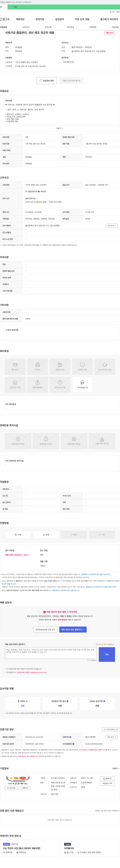Click the childcare facility 모성보호시설 icon
Screen dimensions: 120x868
tap(60, 384)
